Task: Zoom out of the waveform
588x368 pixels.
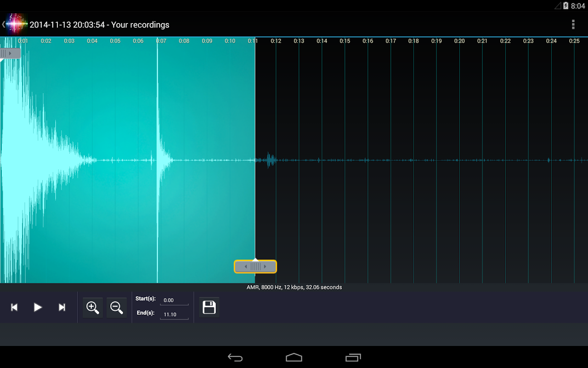Action: (117, 307)
